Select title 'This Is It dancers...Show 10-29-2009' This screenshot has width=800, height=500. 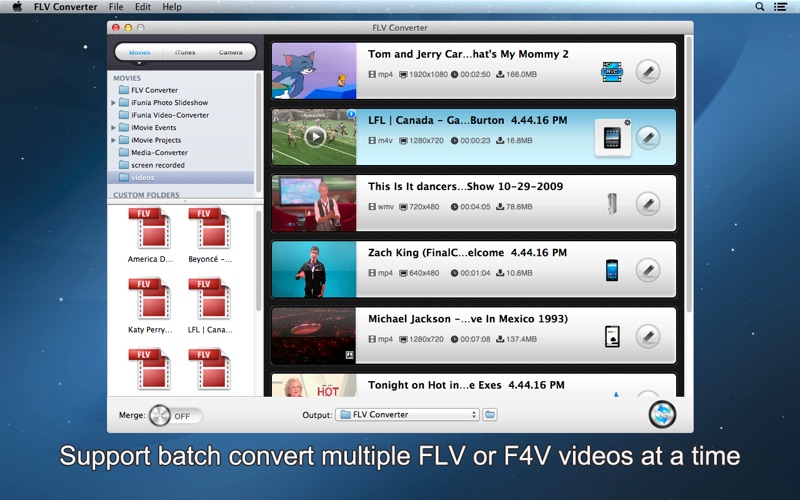[x=465, y=186]
